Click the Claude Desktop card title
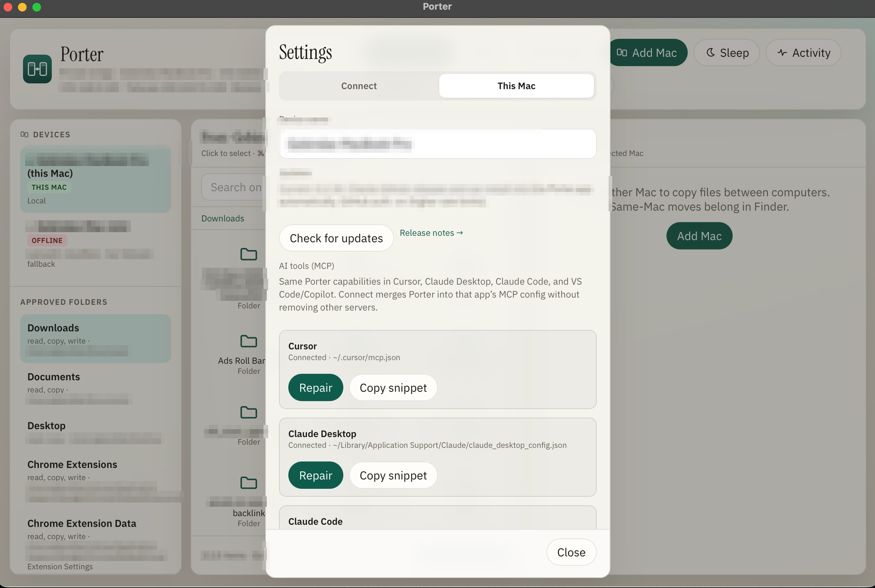This screenshot has height=588, width=875. (322, 433)
